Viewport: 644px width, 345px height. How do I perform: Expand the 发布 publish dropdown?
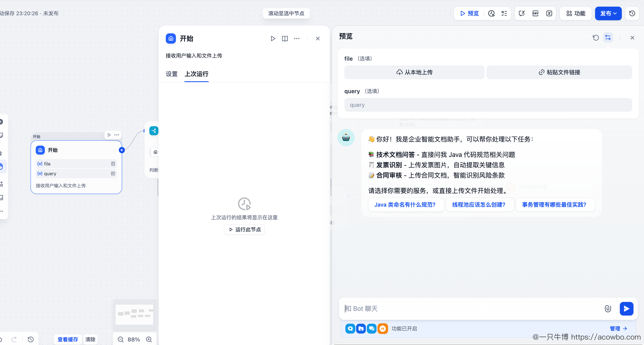(608, 13)
